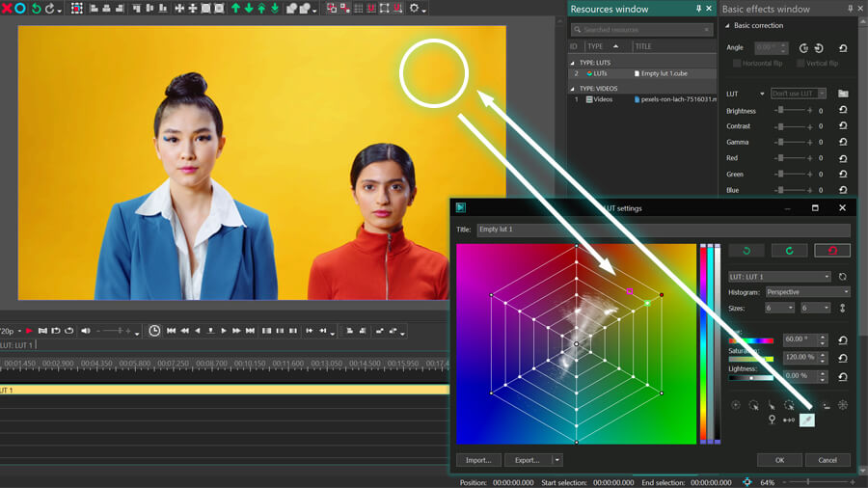Open the Don't use LUT dropdown
The height and width of the screenshot is (488, 868).
tap(799, 94)
